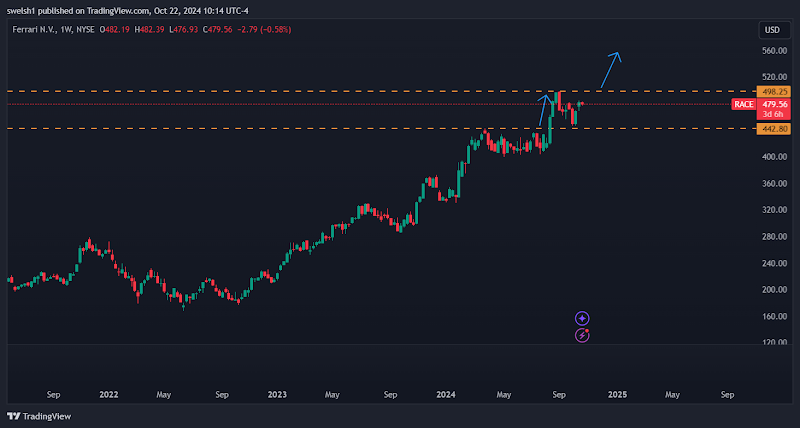Click the 240.00 price axis label
The width and height of the screenshot is (800, 428).
pyautogui.click(x=776, y=263)
